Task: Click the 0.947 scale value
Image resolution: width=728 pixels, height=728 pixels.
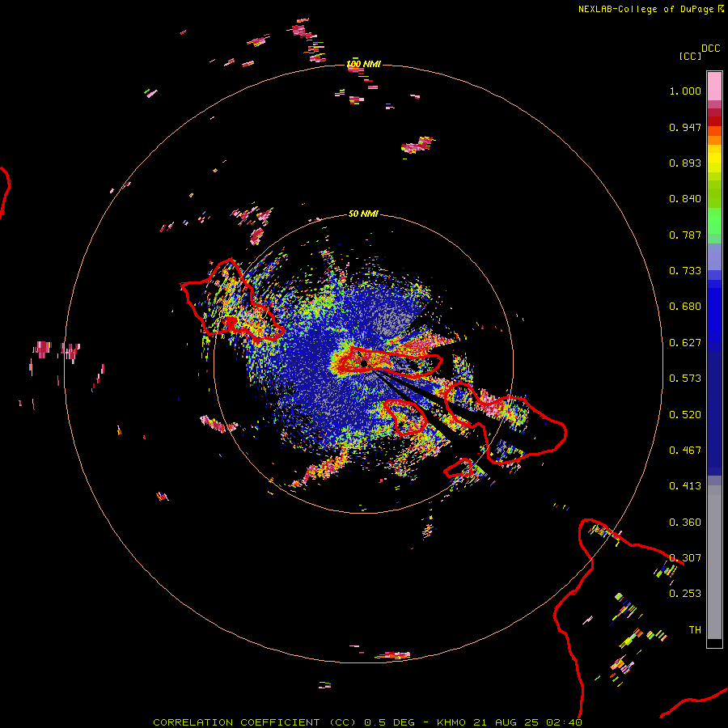Action: pyautogui.click(x=685, y=127)
